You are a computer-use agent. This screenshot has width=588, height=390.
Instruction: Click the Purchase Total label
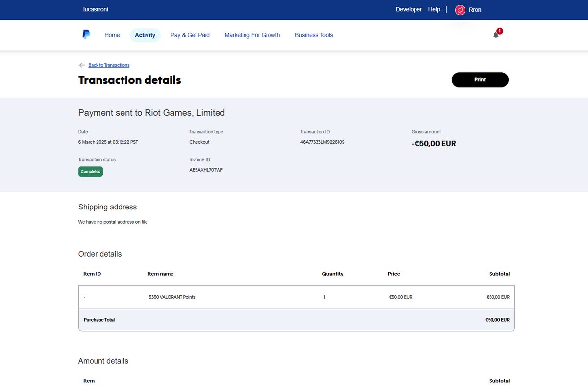(99, 320)
